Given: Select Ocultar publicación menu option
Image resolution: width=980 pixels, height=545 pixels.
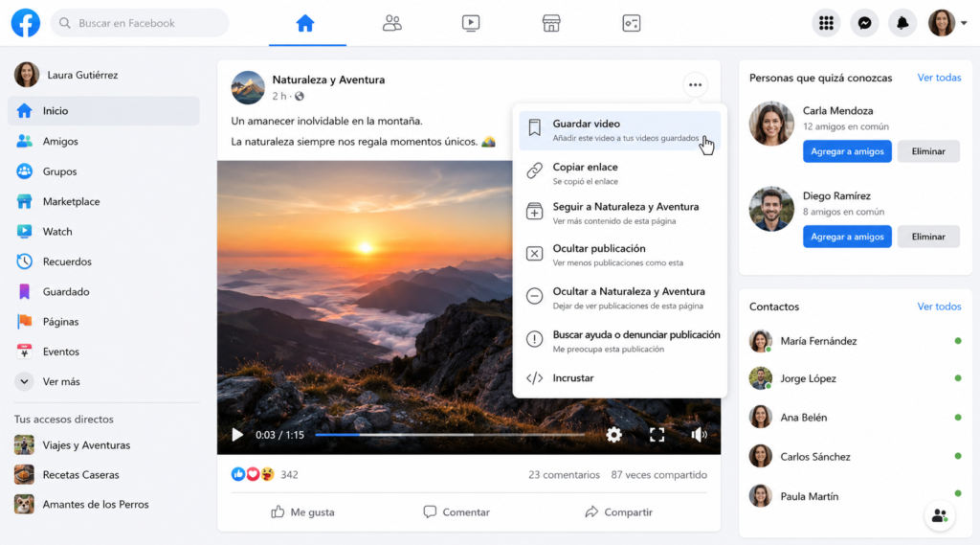Looking at the screenshot, I should (619, 255).
